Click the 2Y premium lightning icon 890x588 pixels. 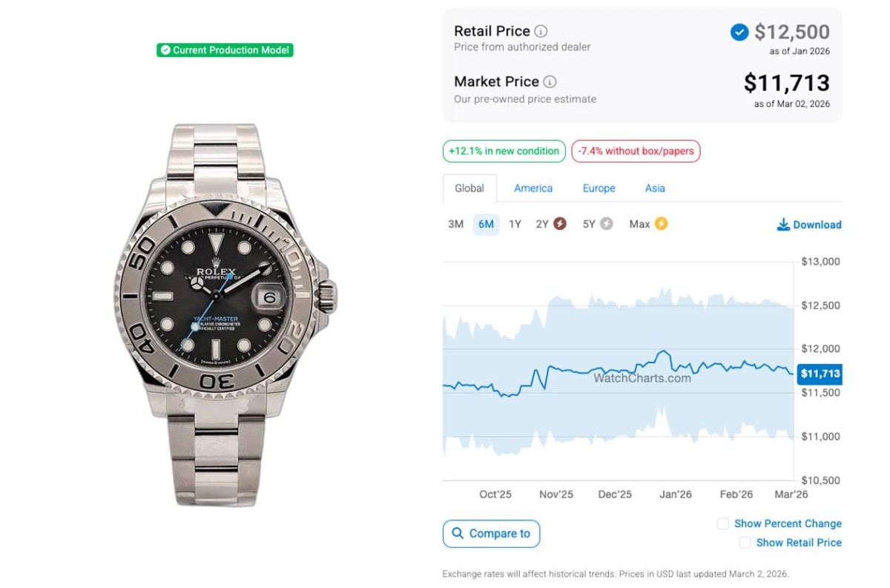560,223
